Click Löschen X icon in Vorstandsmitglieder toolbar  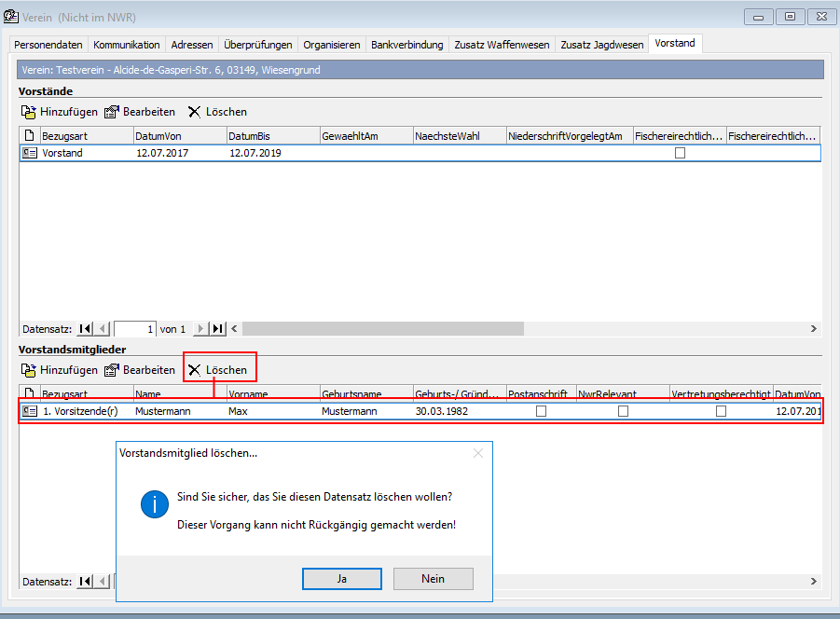[x=194, y=370]
